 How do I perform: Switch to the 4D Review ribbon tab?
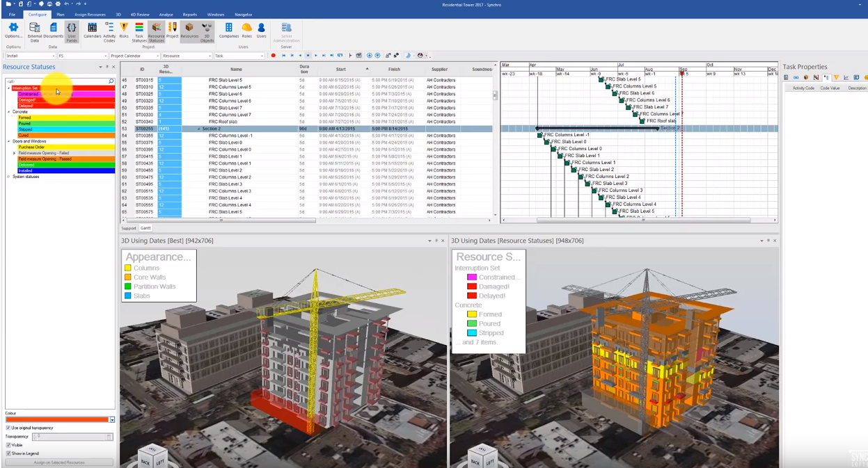[140, 14]
